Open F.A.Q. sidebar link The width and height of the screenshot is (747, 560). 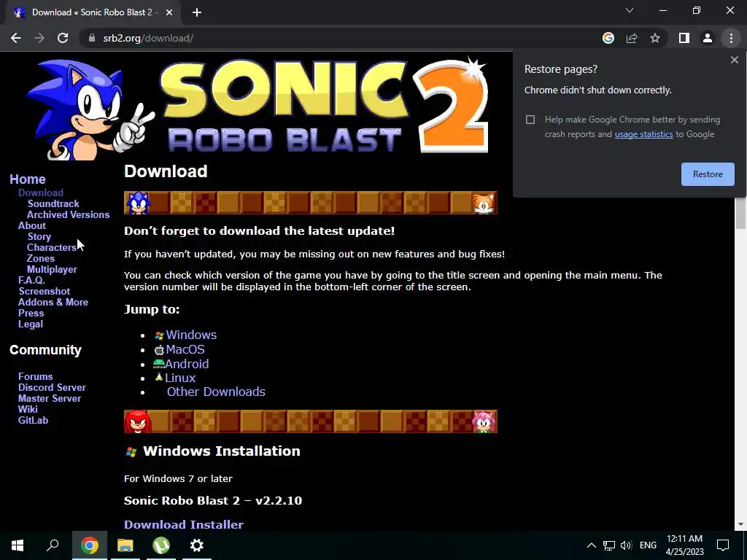click(31, 281)
